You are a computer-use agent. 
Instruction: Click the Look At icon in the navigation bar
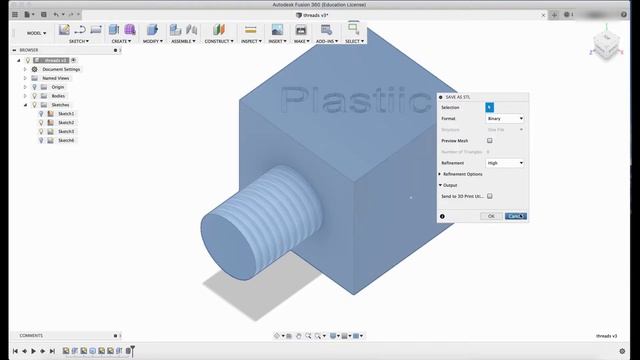[289, 336]
